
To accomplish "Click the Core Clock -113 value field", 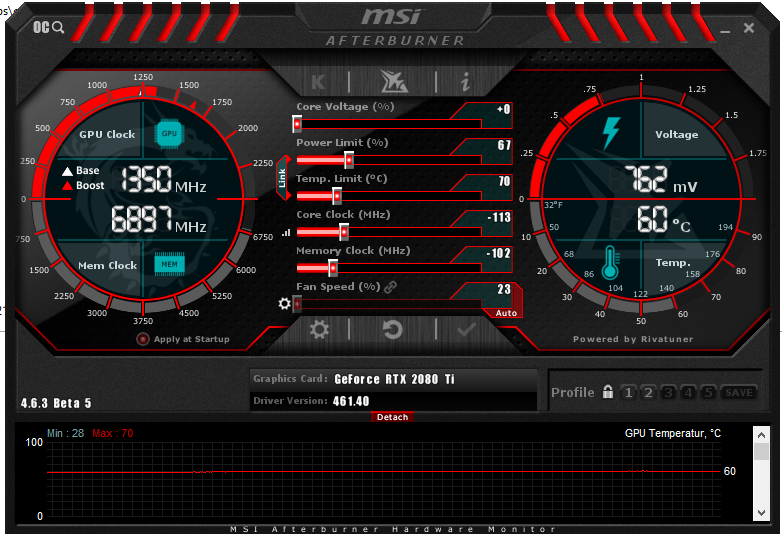I will coord(489,217).
